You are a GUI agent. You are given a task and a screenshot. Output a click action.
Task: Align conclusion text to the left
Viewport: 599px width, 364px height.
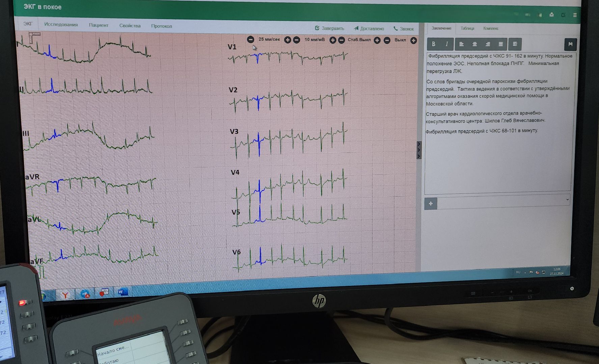pyautogui.click(x=461, y=44)
